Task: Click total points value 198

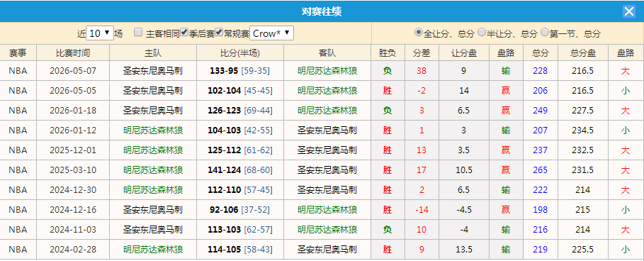Action: pyautogui.click(x=541, y=210)
